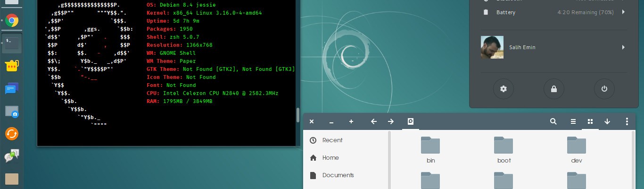Switch file manager to list view
The image size is (644, 189).
pos(573,121)
